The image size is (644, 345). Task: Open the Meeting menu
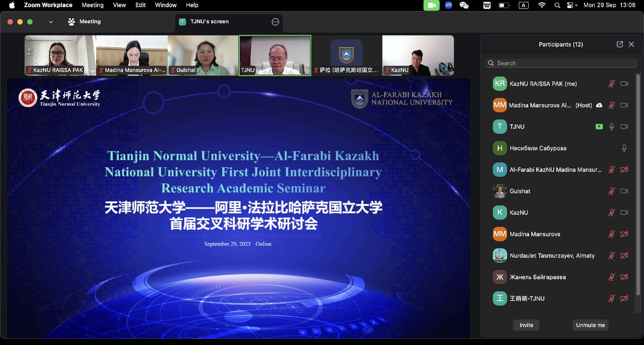pos(93,5)
